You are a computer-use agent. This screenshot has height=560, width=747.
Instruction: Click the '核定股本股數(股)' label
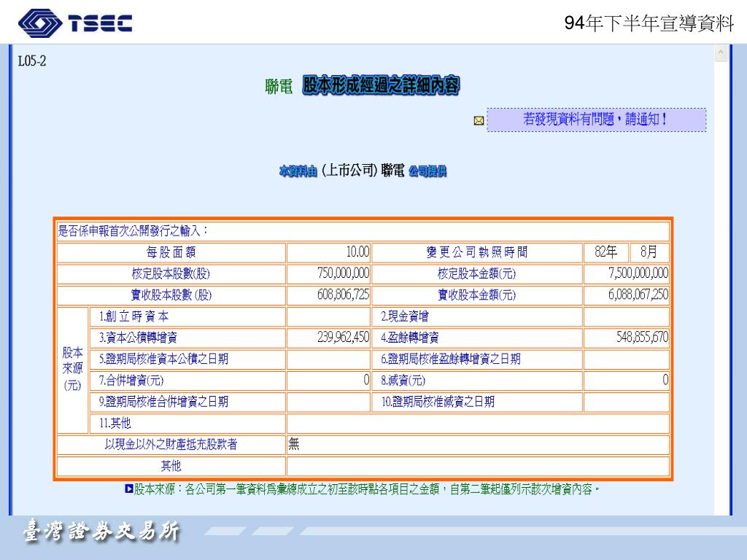pos(171,274)
